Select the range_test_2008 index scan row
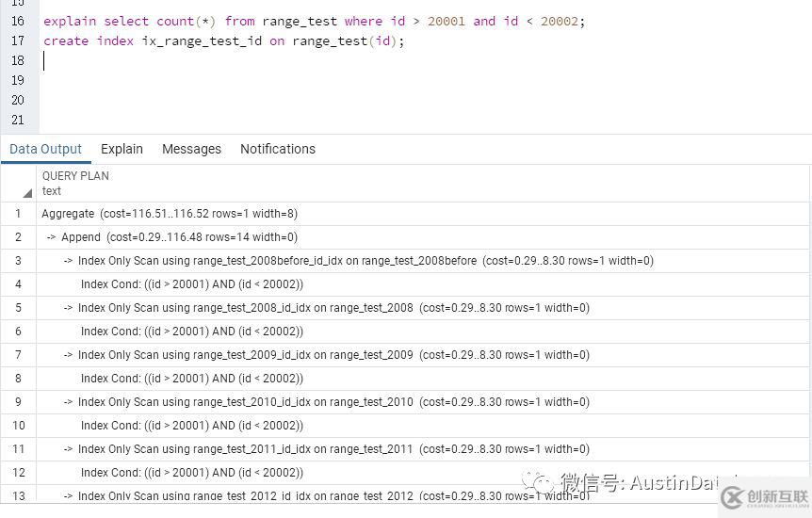812x518 pixels. pos(423,308)
